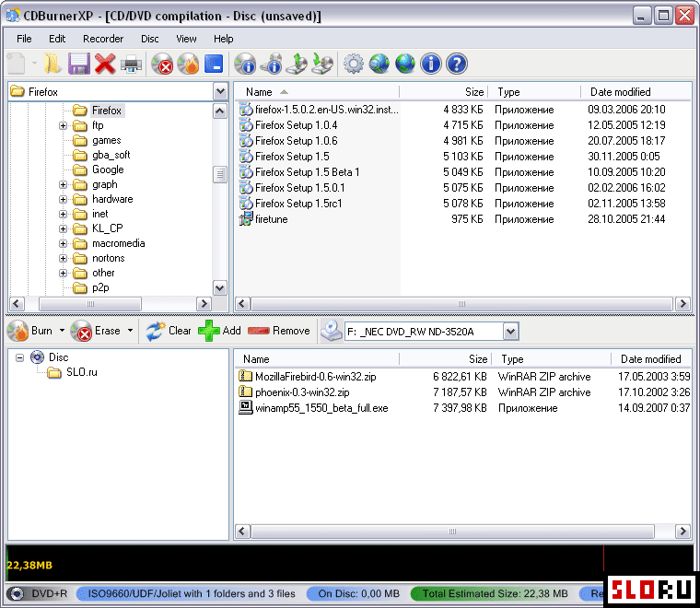Click the Disc node icon in compilation tree
Screen dimensions: 700x608
[x=37, y=357]
